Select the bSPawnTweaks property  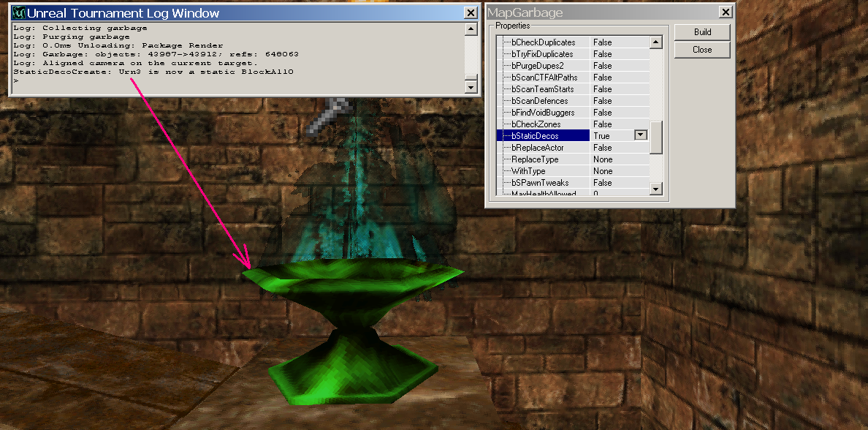point(539,183)
